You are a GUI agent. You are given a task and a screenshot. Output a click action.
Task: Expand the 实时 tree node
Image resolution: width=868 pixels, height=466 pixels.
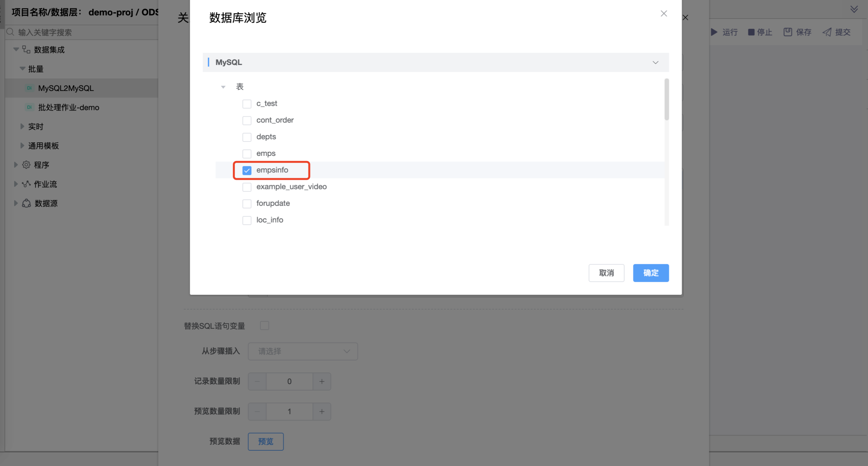[22, 127]
